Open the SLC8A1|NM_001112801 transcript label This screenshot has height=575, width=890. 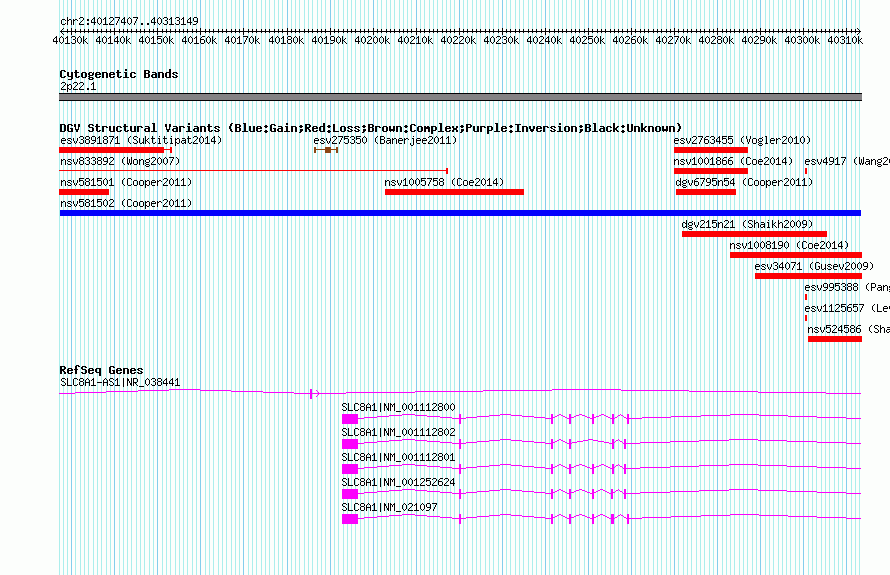coord(398,458)
